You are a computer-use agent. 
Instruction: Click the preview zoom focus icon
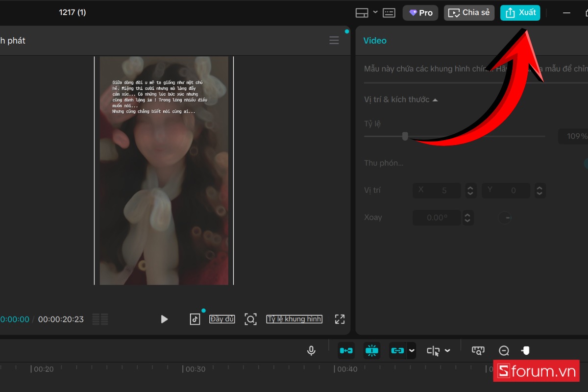(x=250, y=319)
